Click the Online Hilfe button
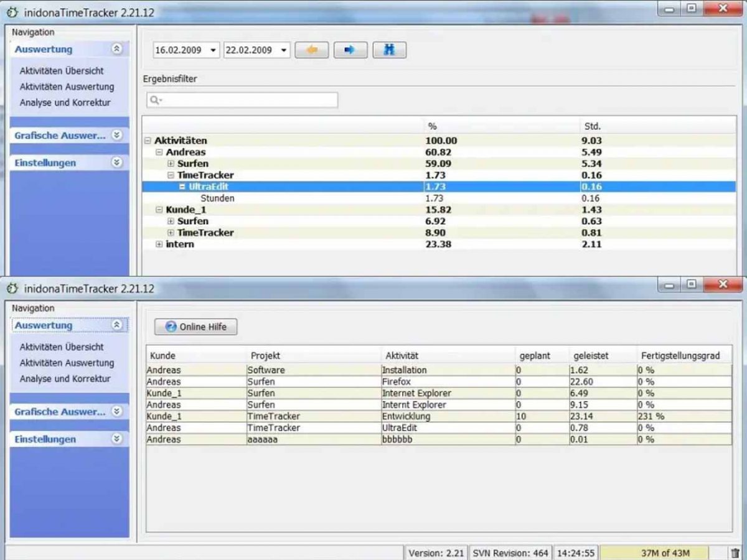747x560 pixels. point(195,327)
